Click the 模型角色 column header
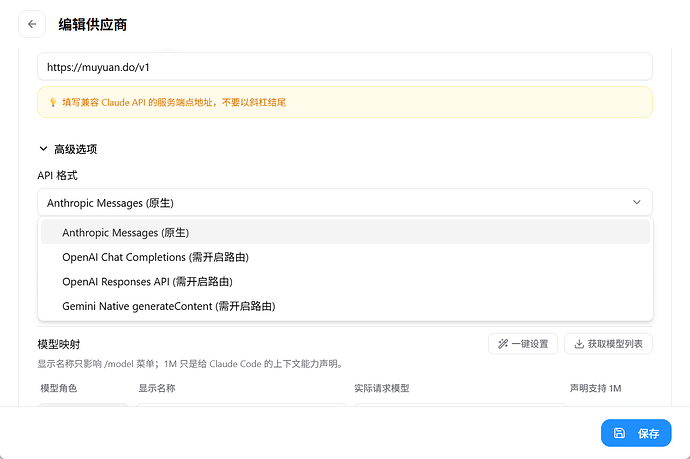Screen dimensions: 690x459 coord(59,388)
